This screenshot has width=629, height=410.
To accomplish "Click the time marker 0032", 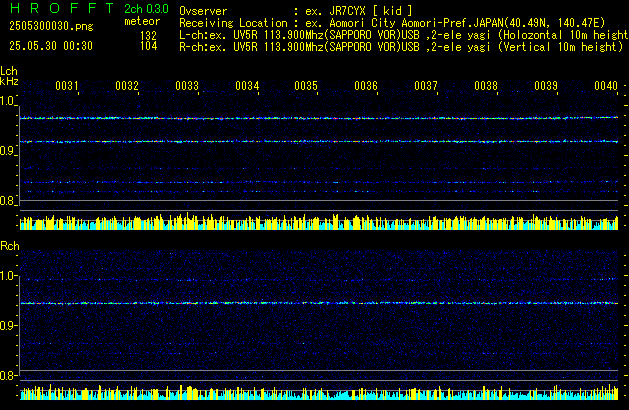I will pos(127,86).
